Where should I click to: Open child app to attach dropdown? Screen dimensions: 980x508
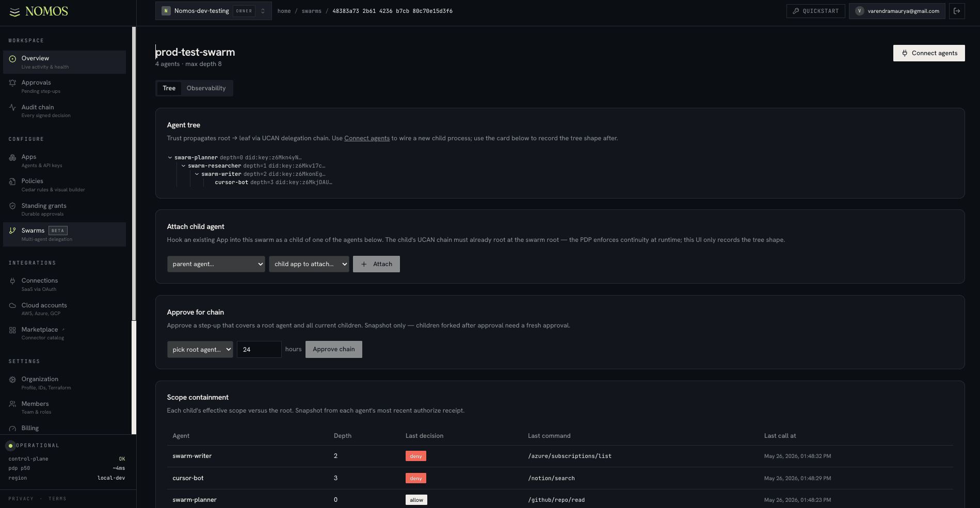pos(309,264)
